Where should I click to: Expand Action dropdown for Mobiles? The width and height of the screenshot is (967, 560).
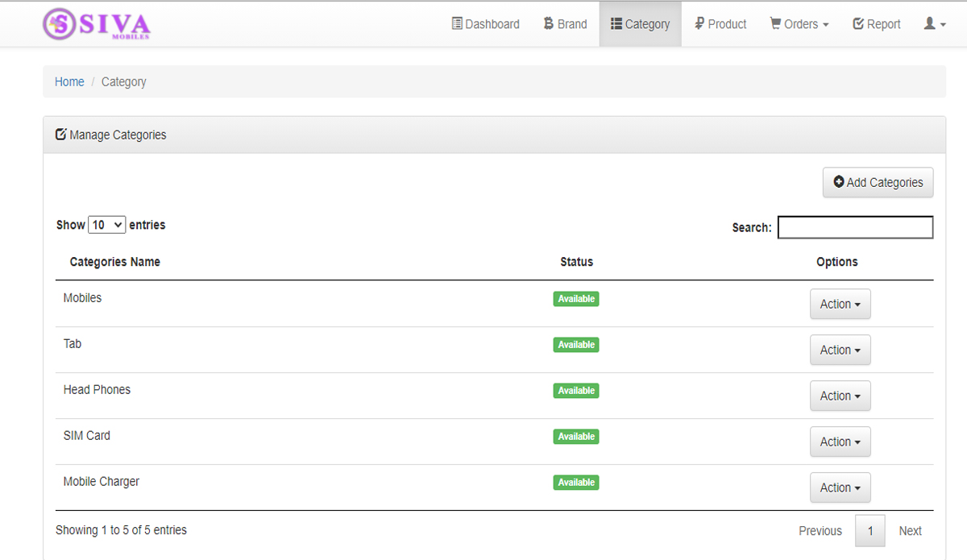click(x=840, y=305)
